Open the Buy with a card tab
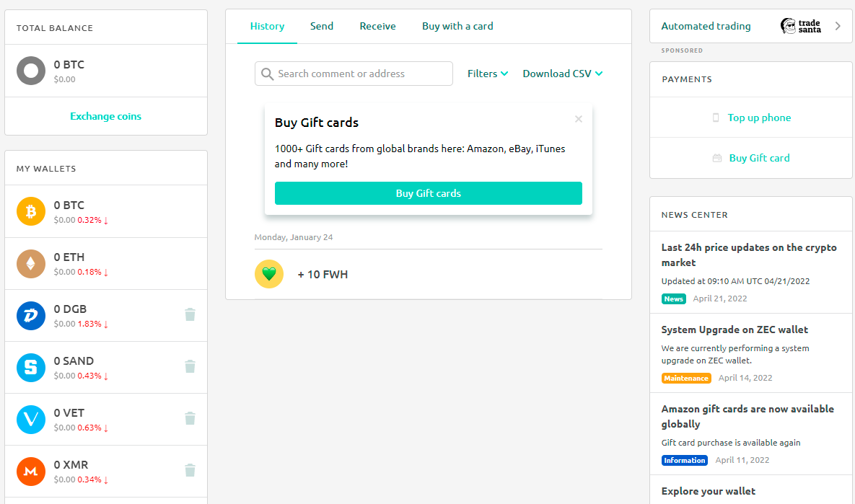Image resolution: width=855 pixels, height=504 pixels. coord(457,26)
